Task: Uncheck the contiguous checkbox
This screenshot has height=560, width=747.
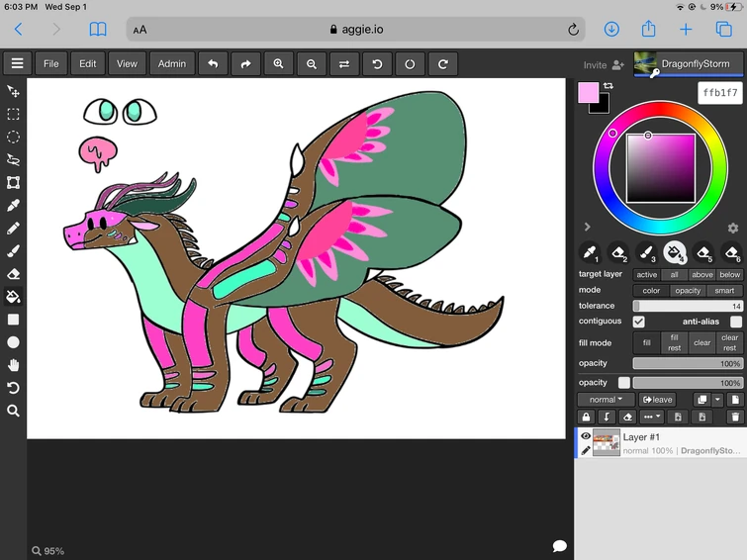Action: (639, 322)
